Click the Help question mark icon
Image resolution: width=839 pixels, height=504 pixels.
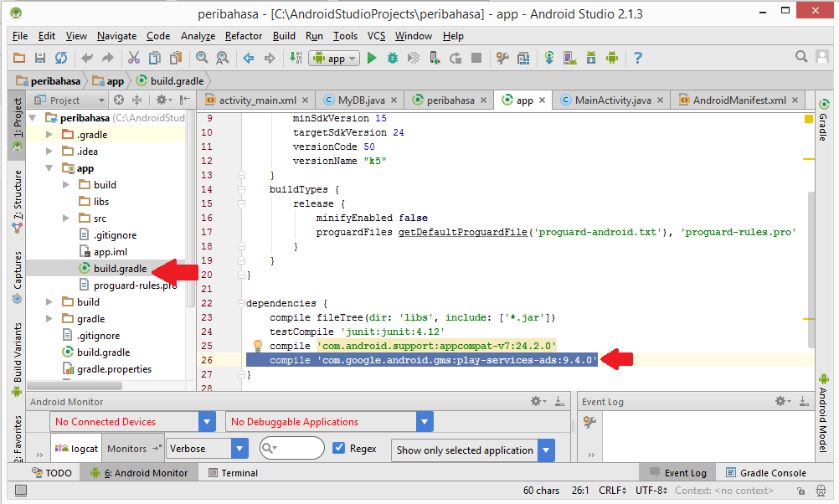tap(637, 58)
